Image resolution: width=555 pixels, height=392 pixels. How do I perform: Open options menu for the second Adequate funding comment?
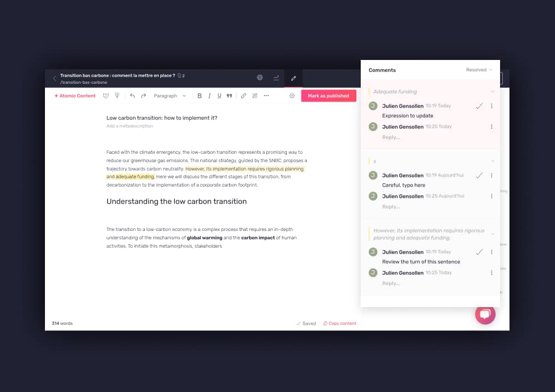(492, 127)
